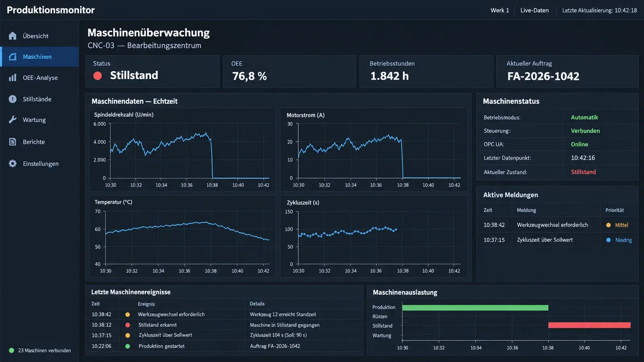Click Zykluszeit über Sollwert in Aktive Meldungen
Viewport: 644px width, 362px height.
coord(545,240)
